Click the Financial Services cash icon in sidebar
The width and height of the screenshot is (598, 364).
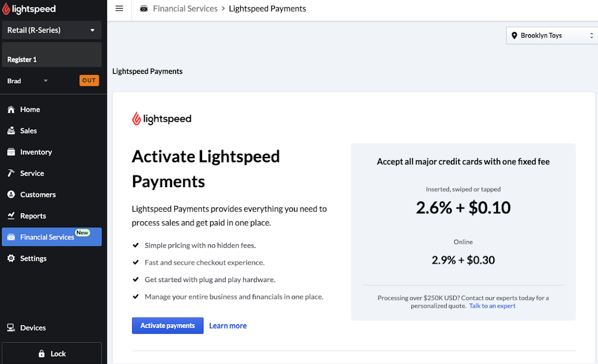[x=12, y=237]
